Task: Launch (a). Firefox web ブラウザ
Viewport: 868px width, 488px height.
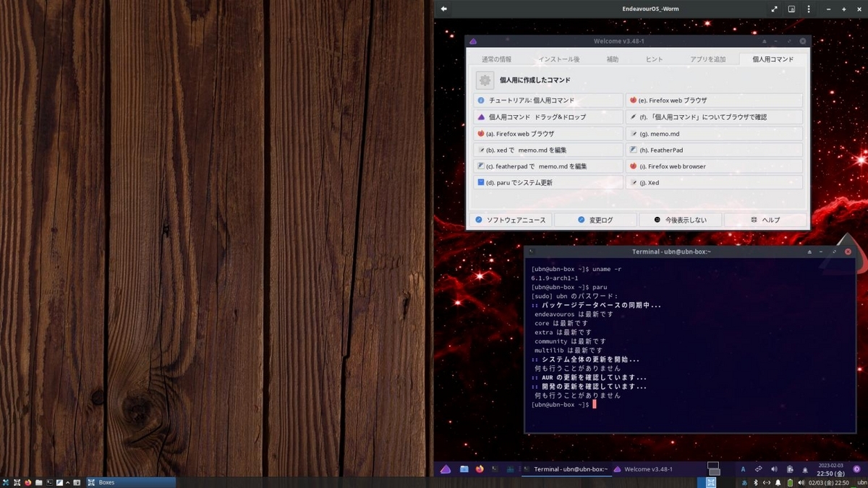Action: [x=548, y=134]
